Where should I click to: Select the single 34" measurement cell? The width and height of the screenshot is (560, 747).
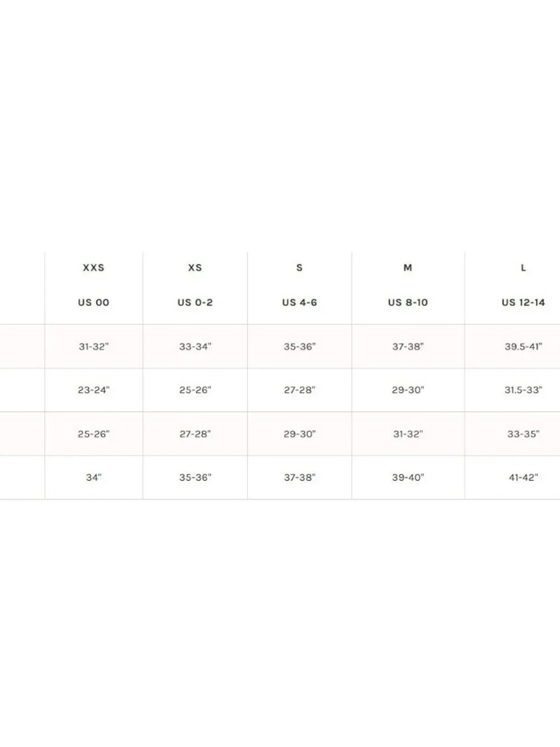94,477
